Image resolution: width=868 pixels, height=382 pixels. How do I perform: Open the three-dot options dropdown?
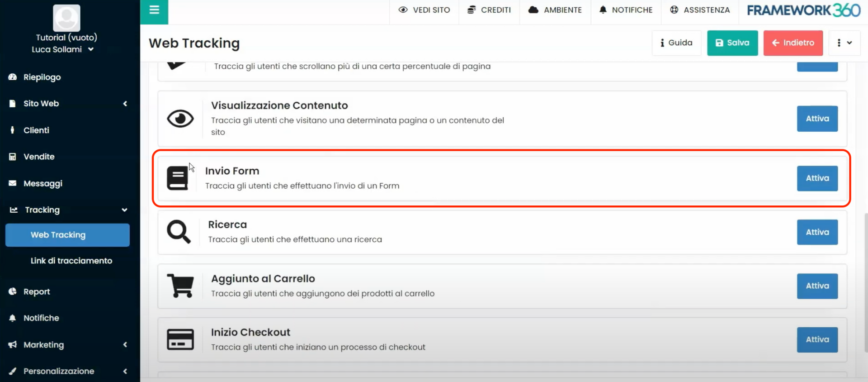point(844,43)
